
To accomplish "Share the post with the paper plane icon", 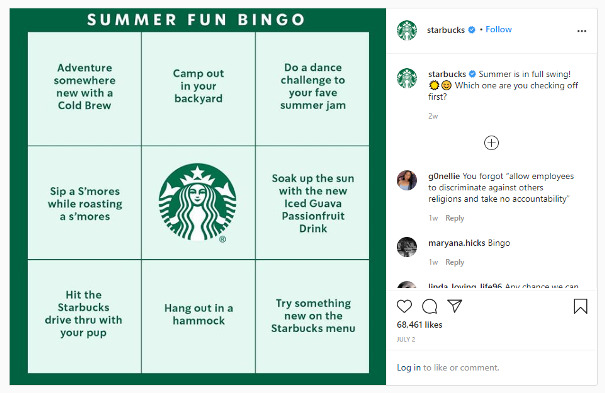I will pyautogui.click(x=455, y=306).
